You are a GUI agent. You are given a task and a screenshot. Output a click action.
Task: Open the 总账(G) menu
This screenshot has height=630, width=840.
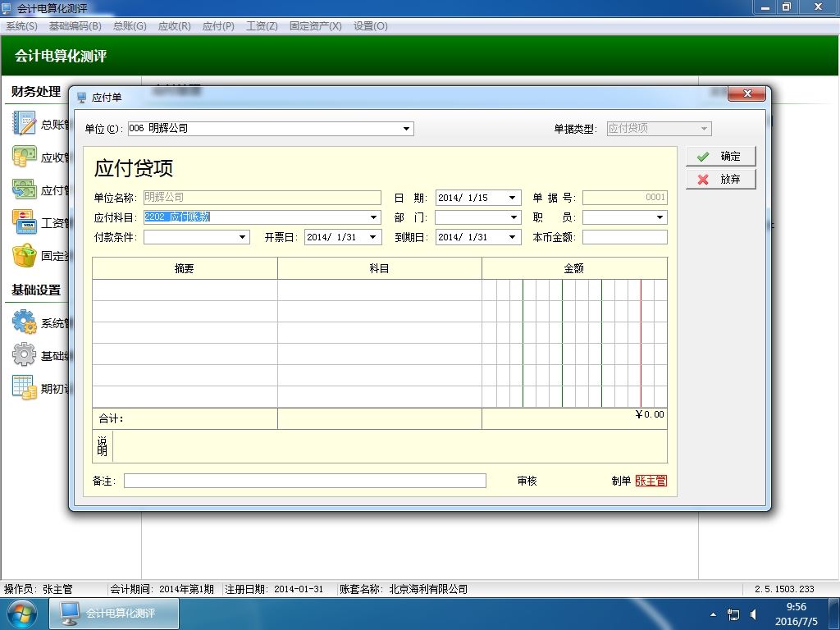click(130, 25)
